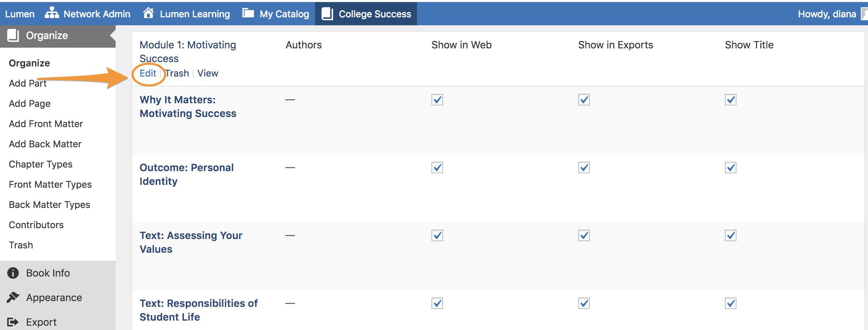Click the College Success book icon
Viewport: 868px width, 330px height.
click(x=327, y=14)
